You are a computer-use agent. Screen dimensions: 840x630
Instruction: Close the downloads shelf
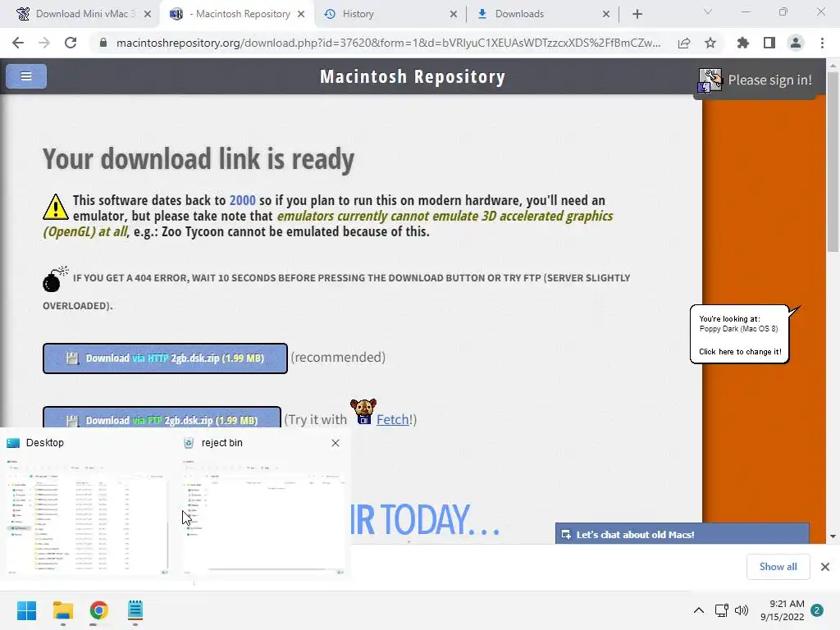pos(825,567)
